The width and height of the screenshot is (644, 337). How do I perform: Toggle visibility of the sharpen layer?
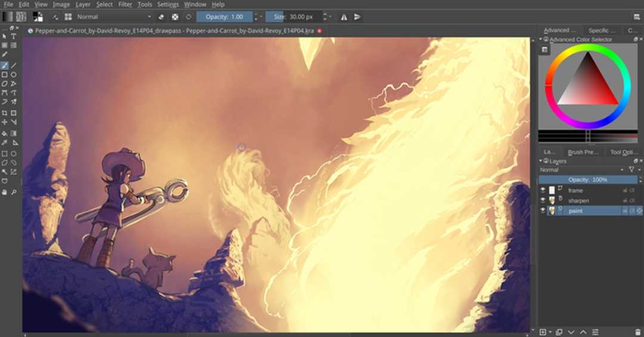(x=543, y=200)
